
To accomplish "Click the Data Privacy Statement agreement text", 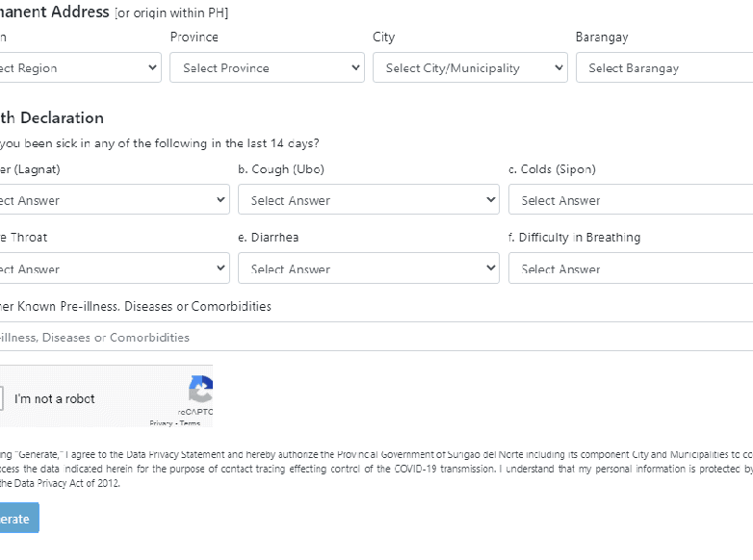I will [376, 469].
